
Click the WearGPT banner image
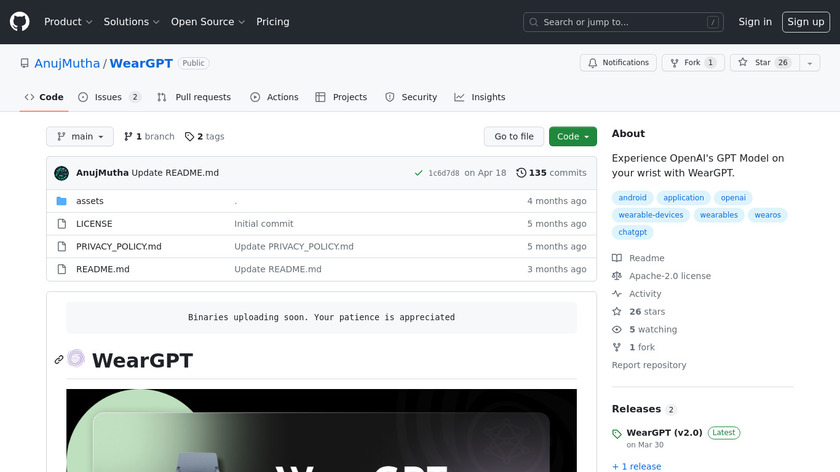click(x=321, y=430)
